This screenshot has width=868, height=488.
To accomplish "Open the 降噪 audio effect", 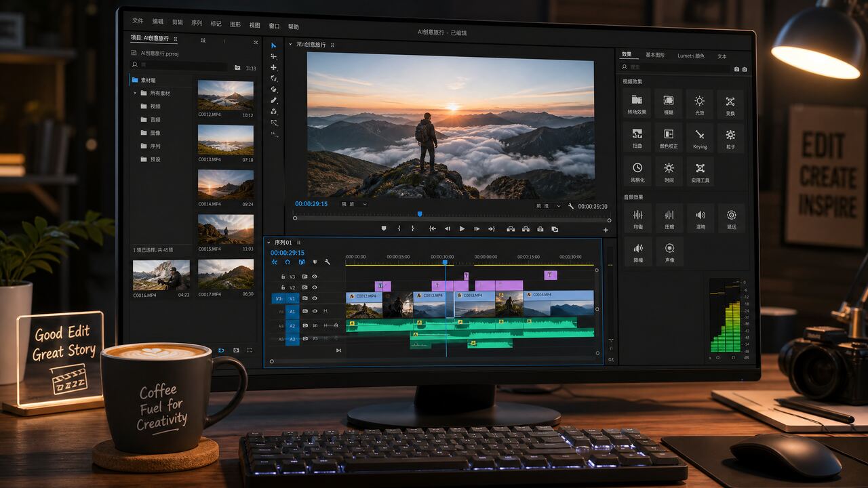I will [x=637, y=251].
